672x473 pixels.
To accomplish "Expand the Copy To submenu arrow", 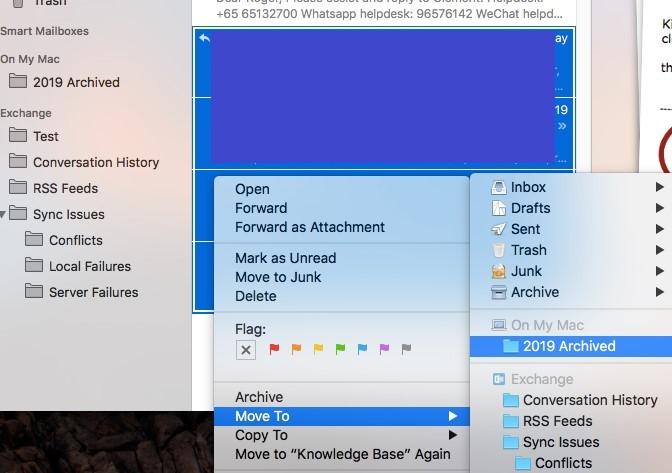I will click(453, 435).
